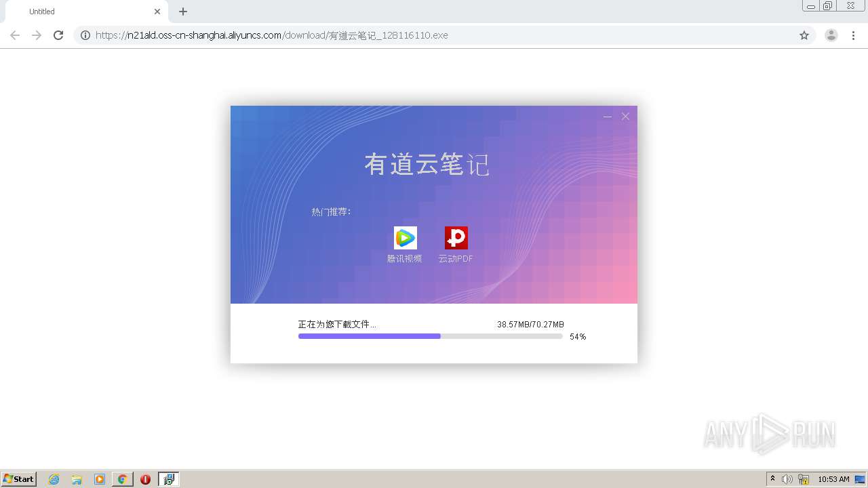The image size is (868, 488).
Task: Click the 10:53 AM taskbar clock
Action: pyautogui.click(x=833, y=479)
